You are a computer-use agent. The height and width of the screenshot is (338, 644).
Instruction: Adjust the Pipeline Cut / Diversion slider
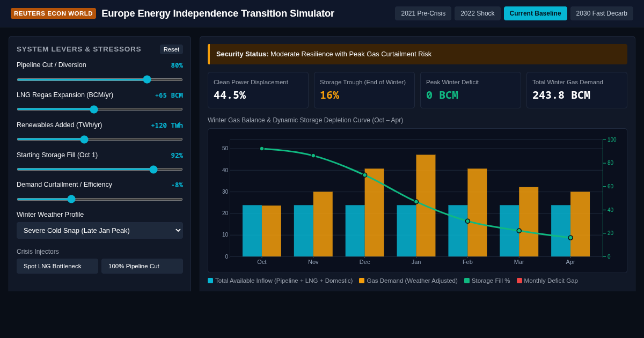tap(100, 79)
